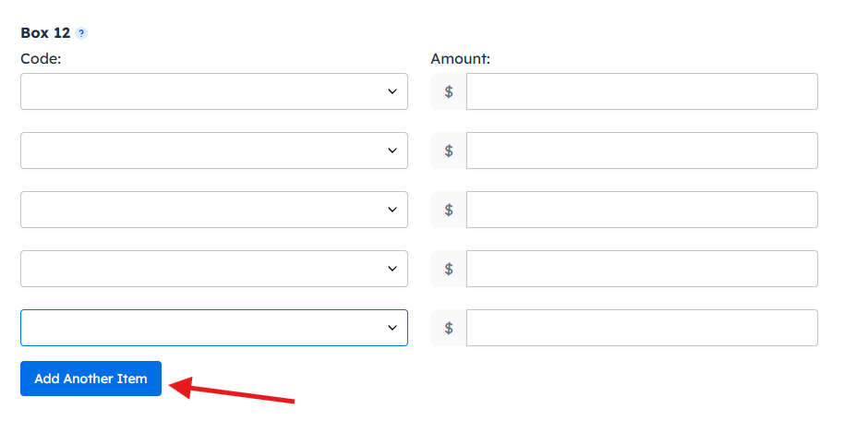
Task: Click into the second Amount field
Action: click(642, 150)
